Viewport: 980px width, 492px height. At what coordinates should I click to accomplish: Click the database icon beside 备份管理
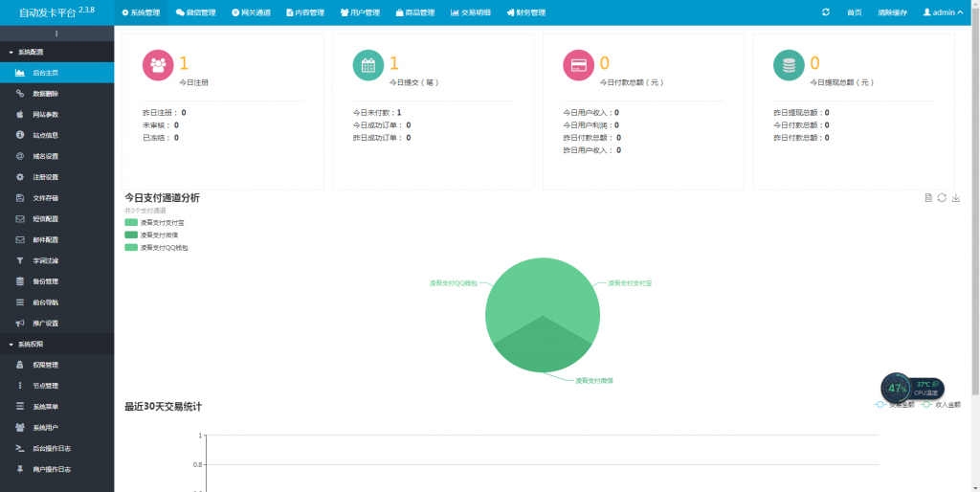[x=20, y=281]
